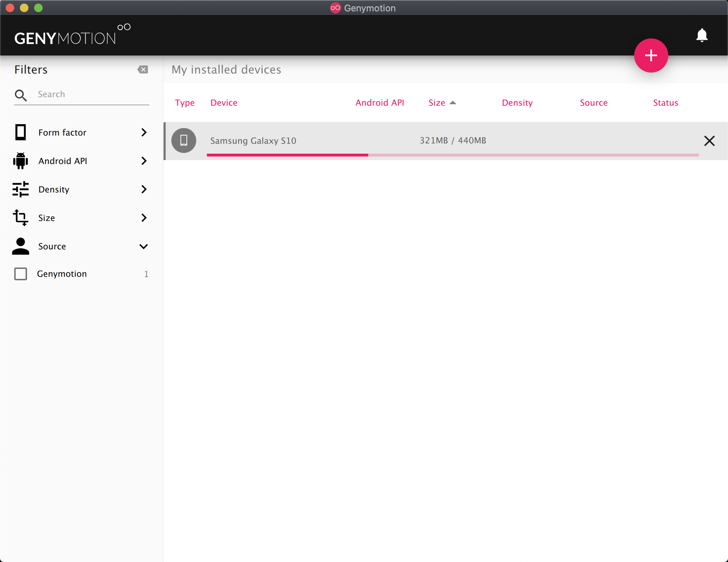728x562 pixels.
Task: Click the Samsung Galaxy S10 device type icon
Action: 184,140
